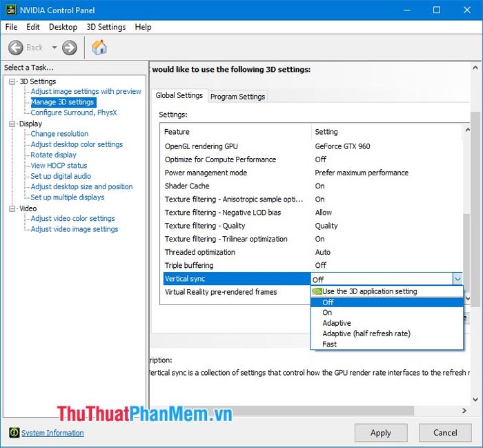Click main panel scroll-down arrow

[475, 400]
